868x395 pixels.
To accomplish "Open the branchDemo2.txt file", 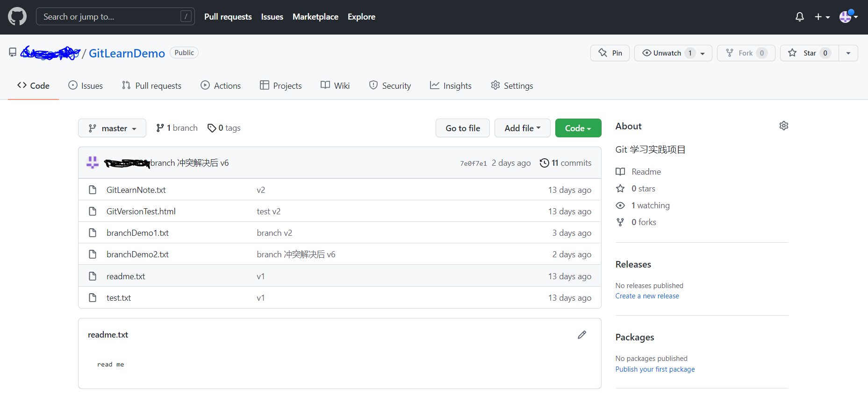I will point(137,254).
